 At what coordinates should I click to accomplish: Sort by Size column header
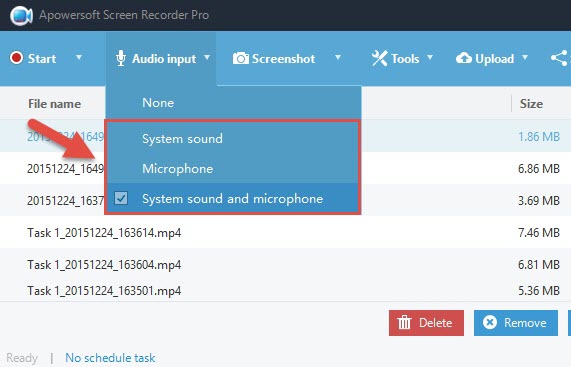click(531, 104)
